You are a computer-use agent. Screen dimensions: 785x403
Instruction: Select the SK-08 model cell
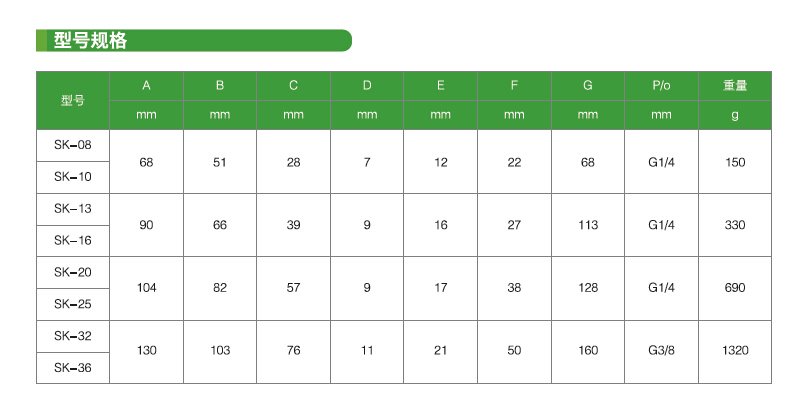tap(73, 146)
